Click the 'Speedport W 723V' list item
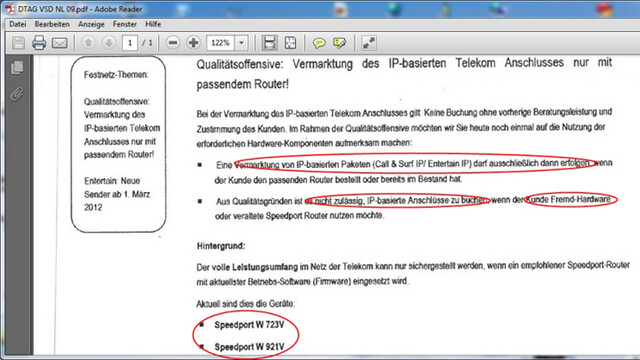The height and width of the screenshot is (360, 640). 249,325
